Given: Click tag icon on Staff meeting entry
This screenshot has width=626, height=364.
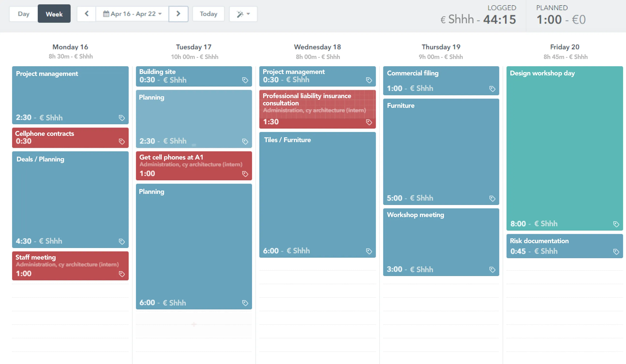Looking at the screenshot, I should click(121, 274).
